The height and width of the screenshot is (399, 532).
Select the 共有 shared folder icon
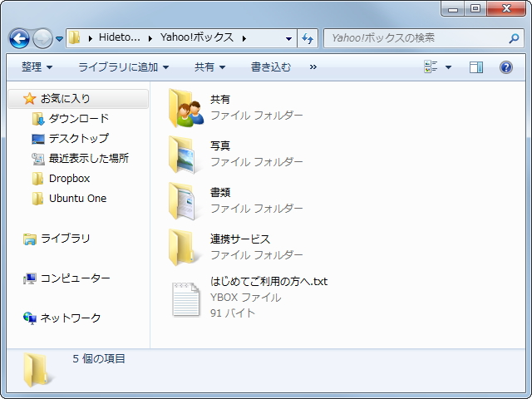click(x=186, y=107)
